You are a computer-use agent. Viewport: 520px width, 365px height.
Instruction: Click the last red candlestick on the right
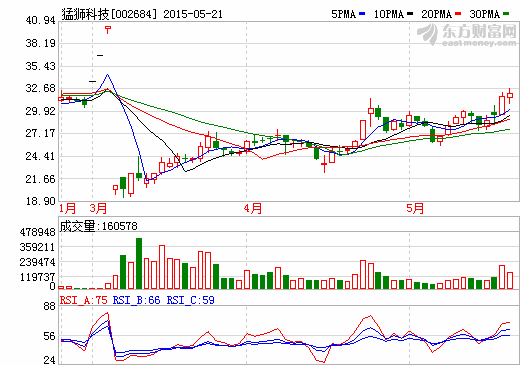coord(510,96)
